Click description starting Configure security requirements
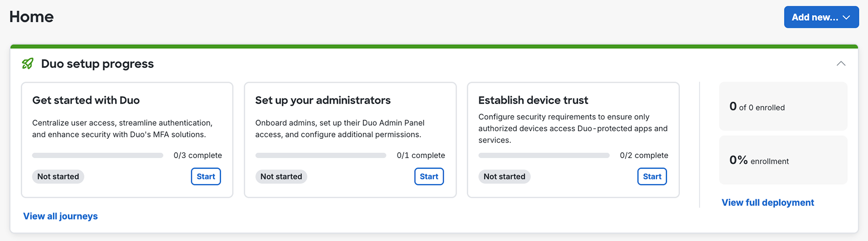 coord(573,129)
